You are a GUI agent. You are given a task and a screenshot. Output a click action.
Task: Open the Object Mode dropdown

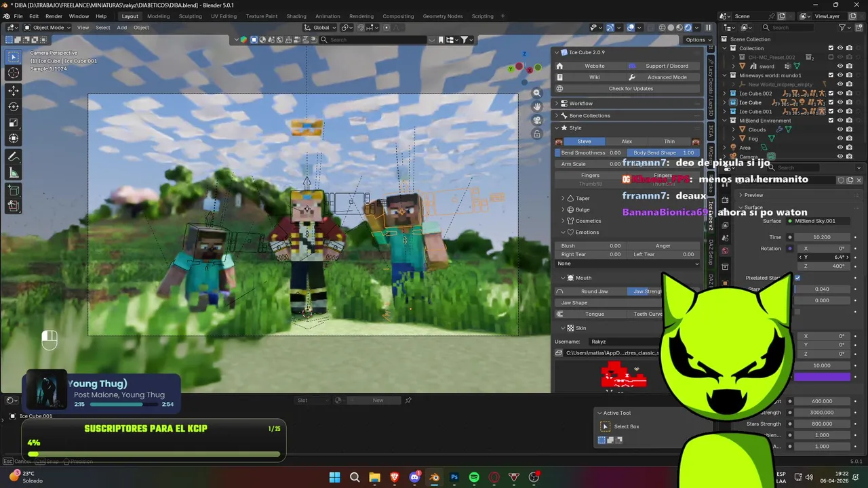click(x=47, y=28)
